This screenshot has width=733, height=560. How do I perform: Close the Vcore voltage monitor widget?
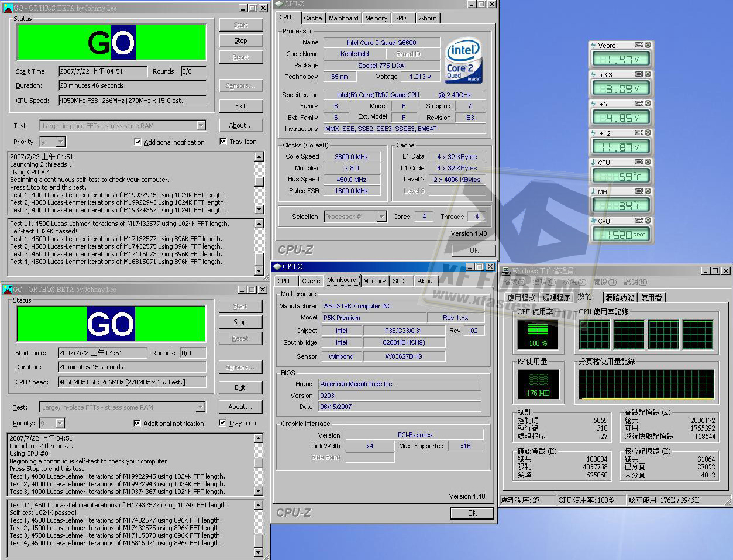pos(648,45)
